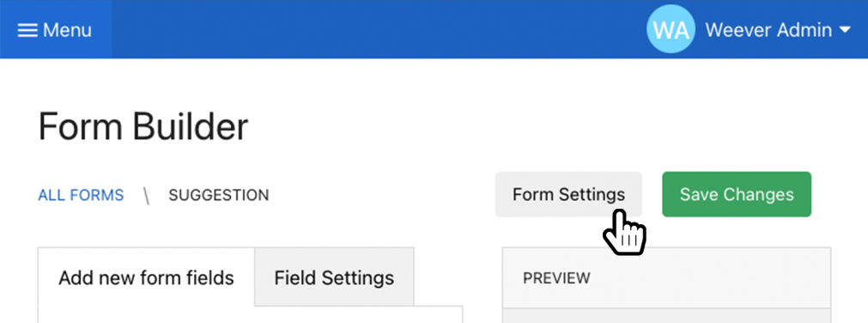868x323 pixels.
Task: Click inside the preview pane area below PREVIEW
Action: [666, 316]
